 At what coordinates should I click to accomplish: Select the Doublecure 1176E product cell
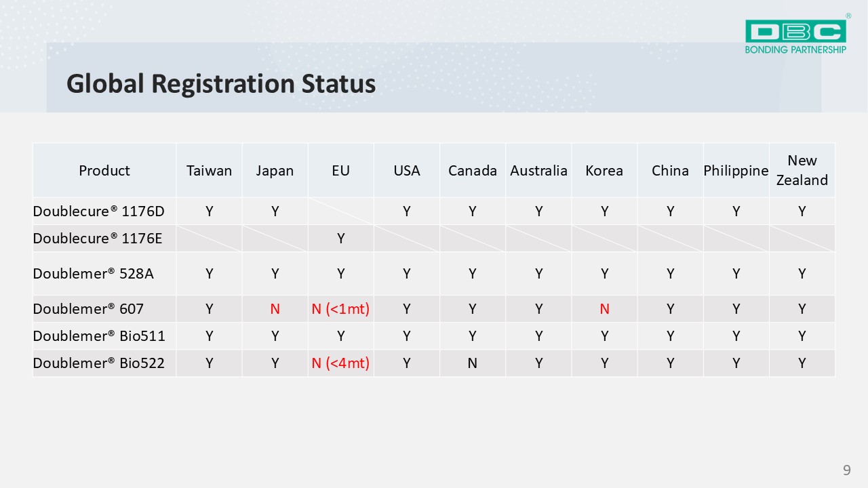coord(104,239)
